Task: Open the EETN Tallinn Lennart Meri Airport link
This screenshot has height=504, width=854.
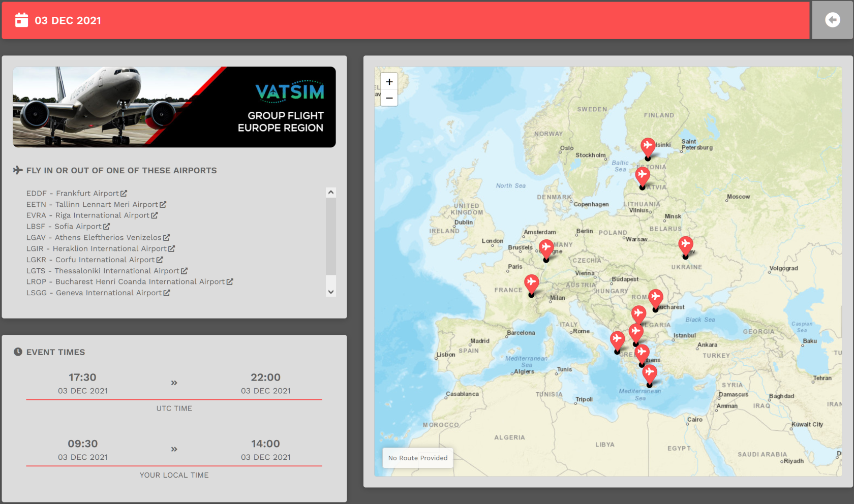Action: pos(97,204)
